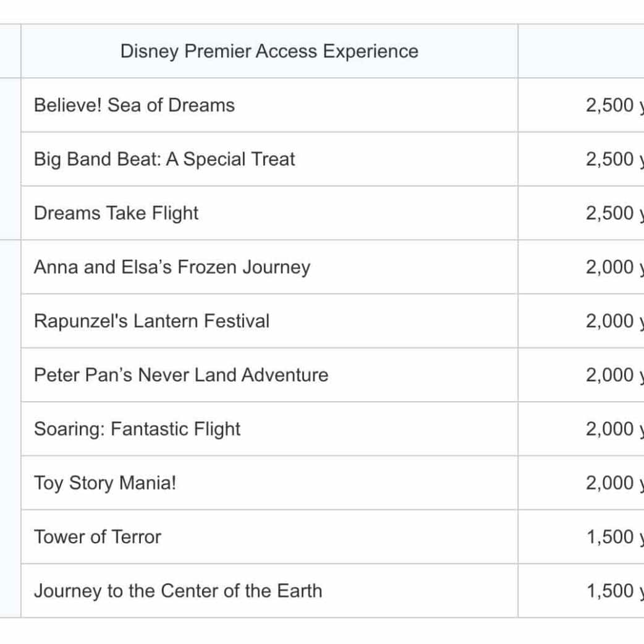Click Journey to the Center of the Earth
This screenshot has height=644, width=644.
point(178,591)
